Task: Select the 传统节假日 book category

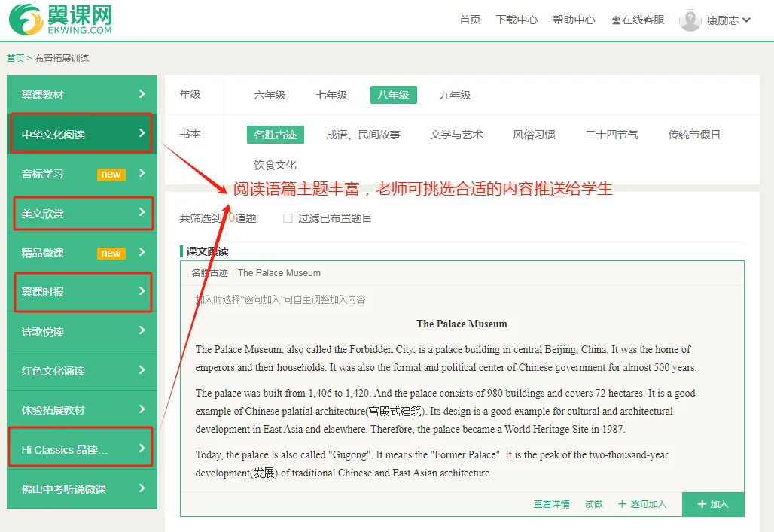Action: point(694,135)
